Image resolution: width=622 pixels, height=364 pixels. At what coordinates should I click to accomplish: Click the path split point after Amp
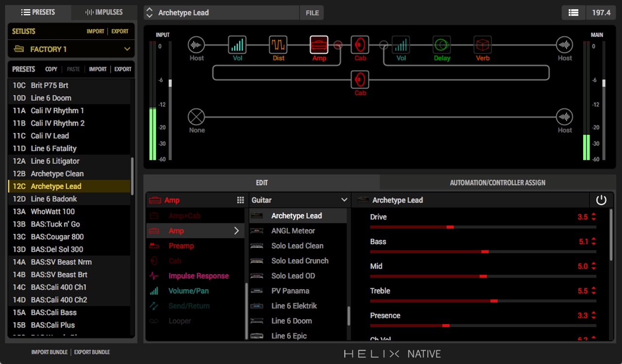tap(338, 45)
